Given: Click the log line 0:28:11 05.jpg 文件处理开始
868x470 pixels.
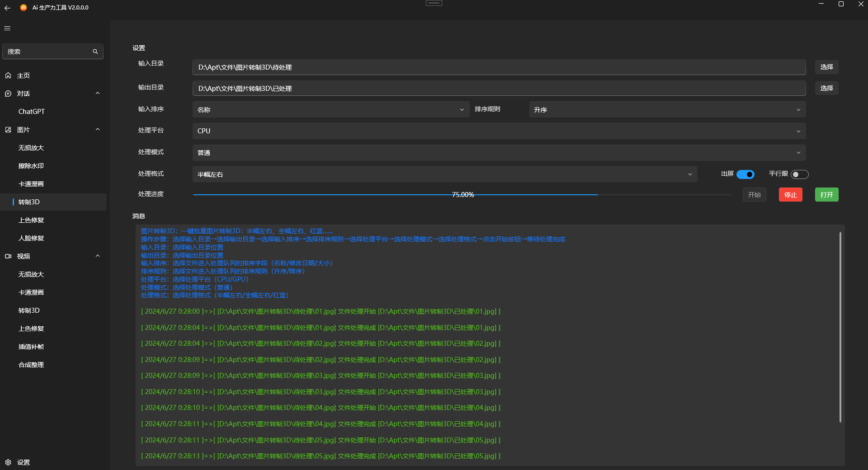Looking at the screenshot, I should [321, 440].
